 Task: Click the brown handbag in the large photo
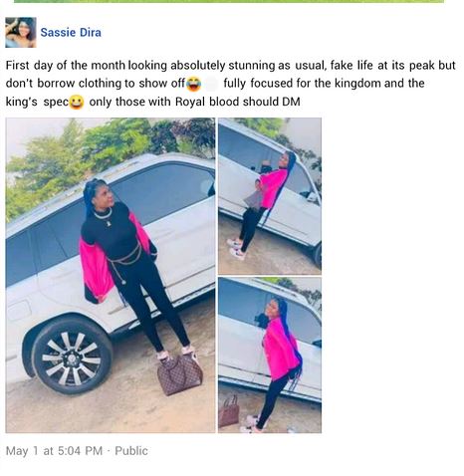click(180, 374)
